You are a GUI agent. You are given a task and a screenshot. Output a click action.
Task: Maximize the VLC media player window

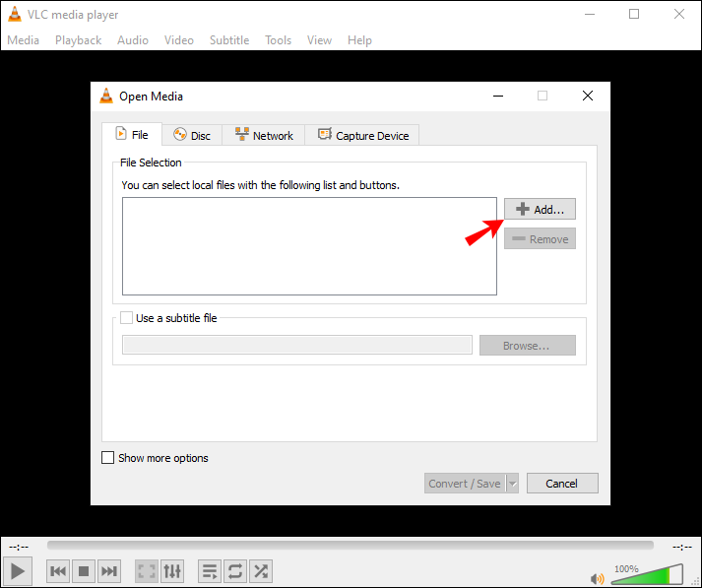click(634, 14)
